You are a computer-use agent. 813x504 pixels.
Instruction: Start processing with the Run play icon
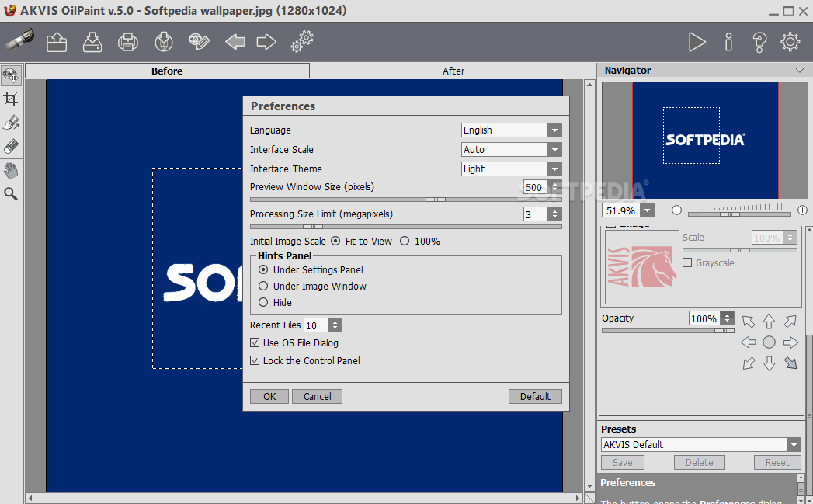coord(697,42)
